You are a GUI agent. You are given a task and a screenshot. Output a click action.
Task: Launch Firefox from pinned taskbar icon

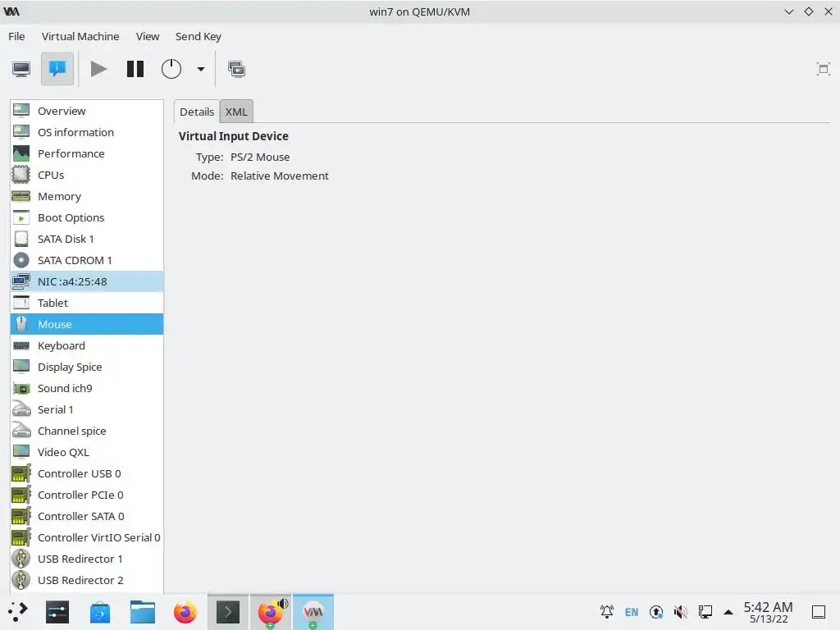point(185,612)
